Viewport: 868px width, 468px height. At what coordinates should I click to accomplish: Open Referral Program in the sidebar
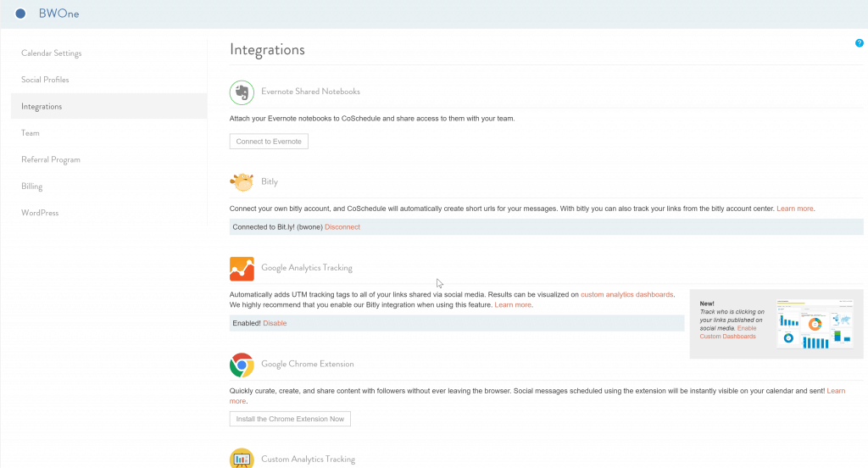click(51, 159)
